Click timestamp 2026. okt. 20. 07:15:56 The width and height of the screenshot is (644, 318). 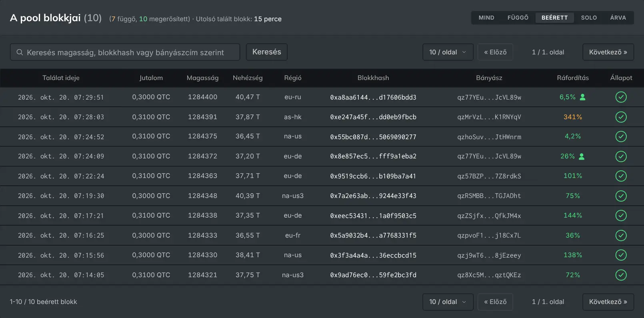click(61, 255)
